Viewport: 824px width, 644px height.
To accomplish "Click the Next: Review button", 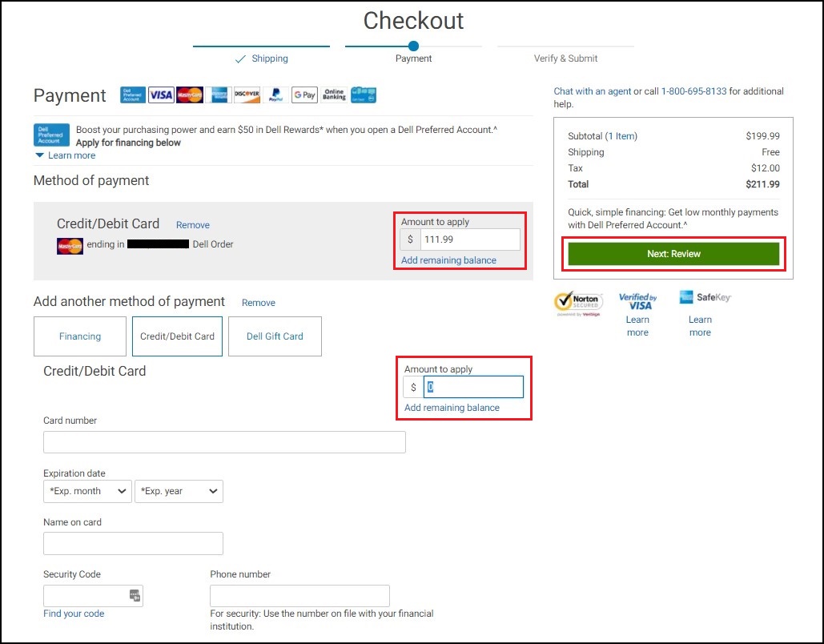I will coord(673,253).
